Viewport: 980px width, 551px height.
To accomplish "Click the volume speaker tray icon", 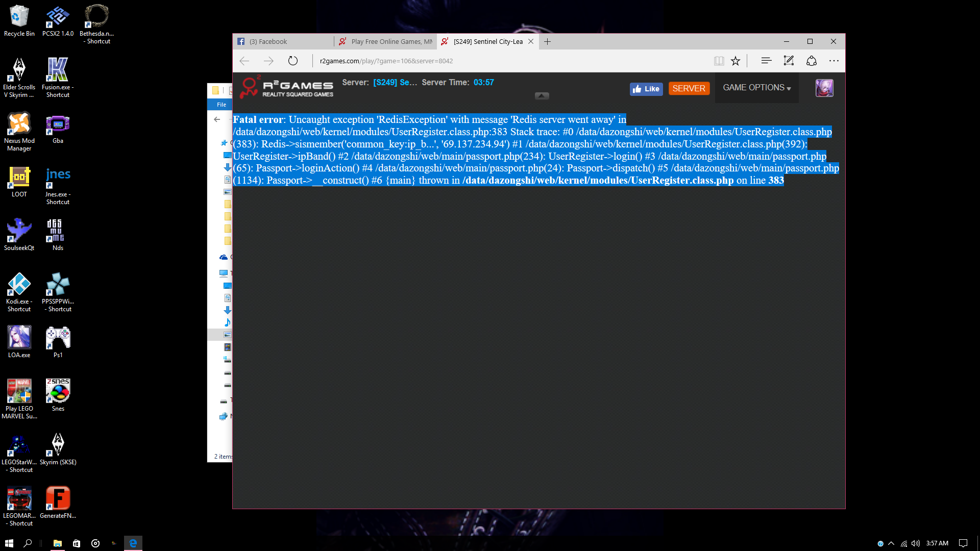I will pyautogui.click(x=915, y=543).
